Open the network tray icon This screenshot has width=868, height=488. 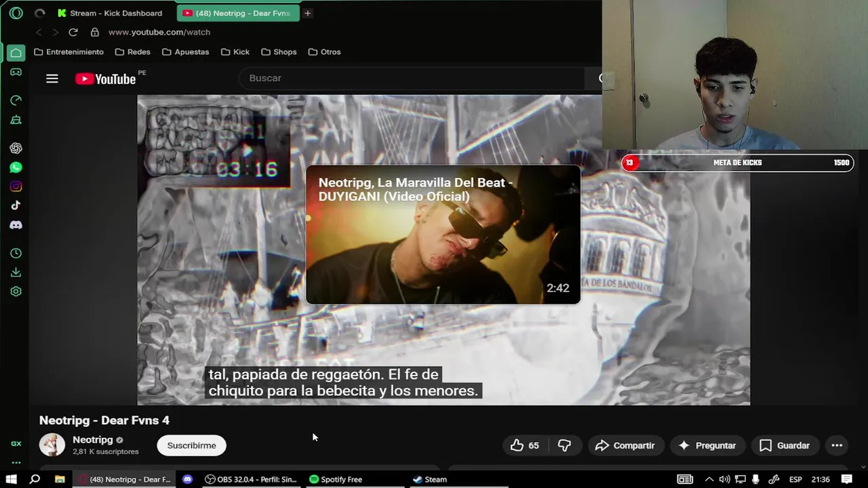tap(741, 479)
